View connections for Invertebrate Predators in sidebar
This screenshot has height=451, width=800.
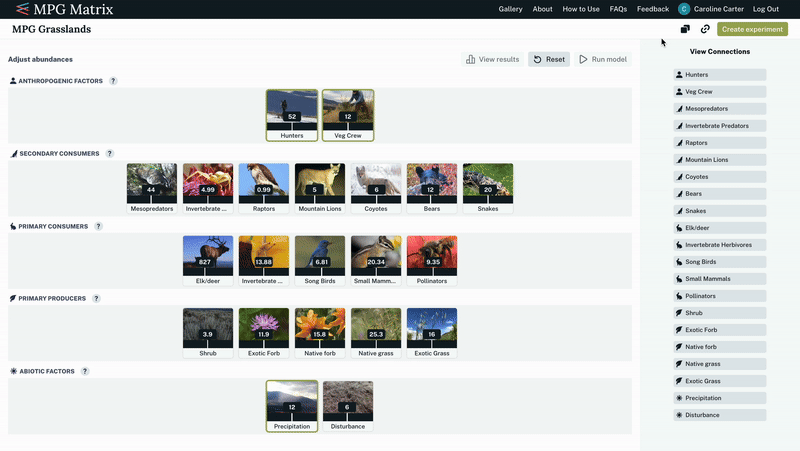pos(719,126)
